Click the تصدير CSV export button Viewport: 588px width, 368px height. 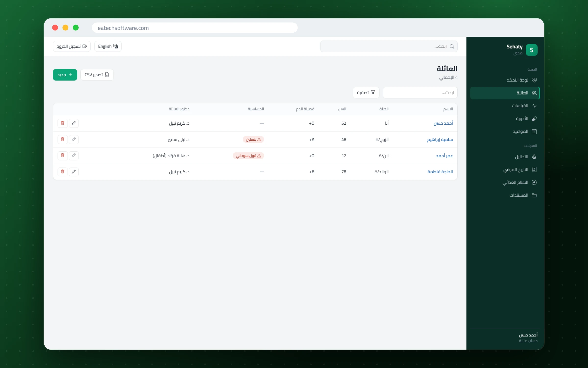[x=97, y=75]
